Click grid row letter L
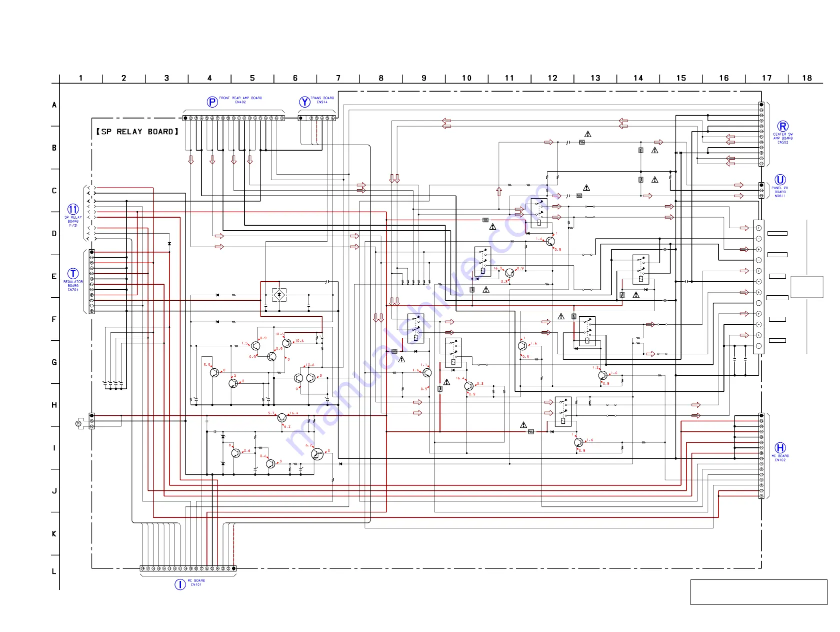840x632 pixels. pyautogui.click(x=54, y=571)
